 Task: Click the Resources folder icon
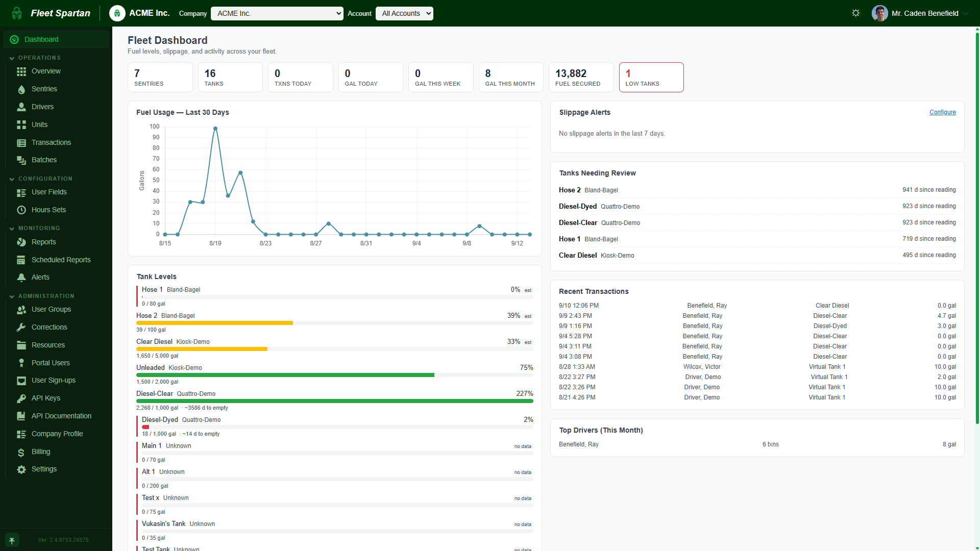click(x=21, y=345)
